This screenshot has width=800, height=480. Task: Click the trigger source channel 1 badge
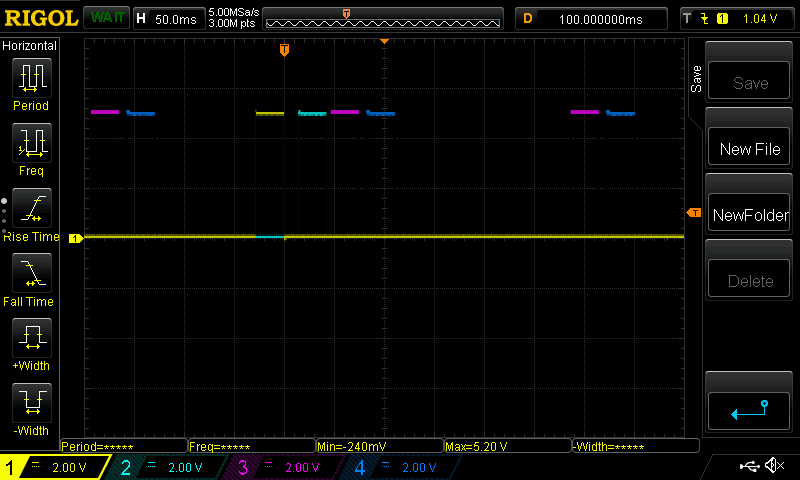pyautogui.click(x=722, y=19)
